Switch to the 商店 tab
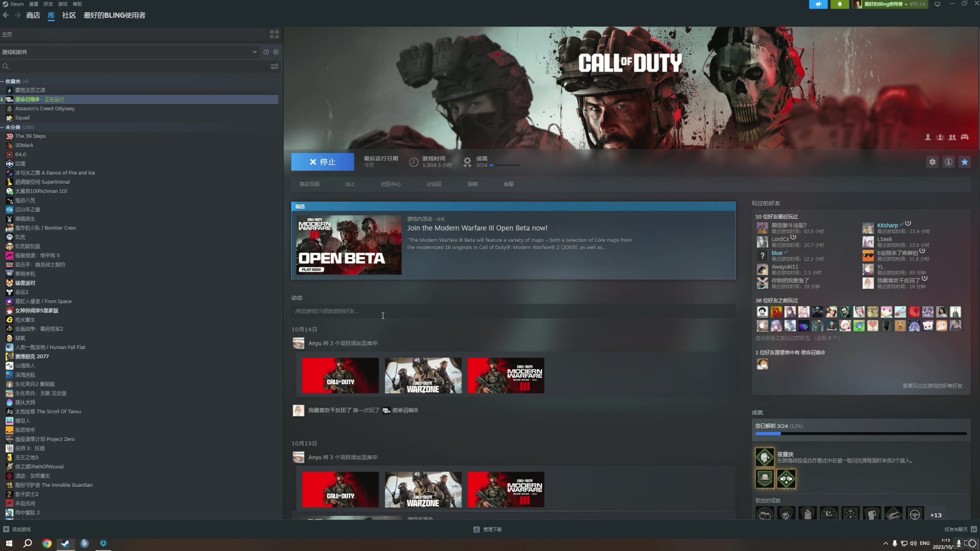This screenshot has width=980, height=551. [x=33, y=15]
